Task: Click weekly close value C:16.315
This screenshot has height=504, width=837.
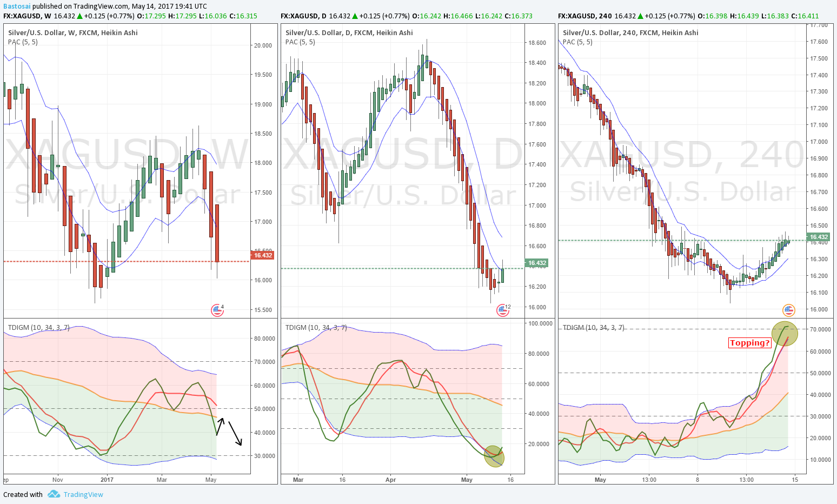Action: tap(243, 16)
